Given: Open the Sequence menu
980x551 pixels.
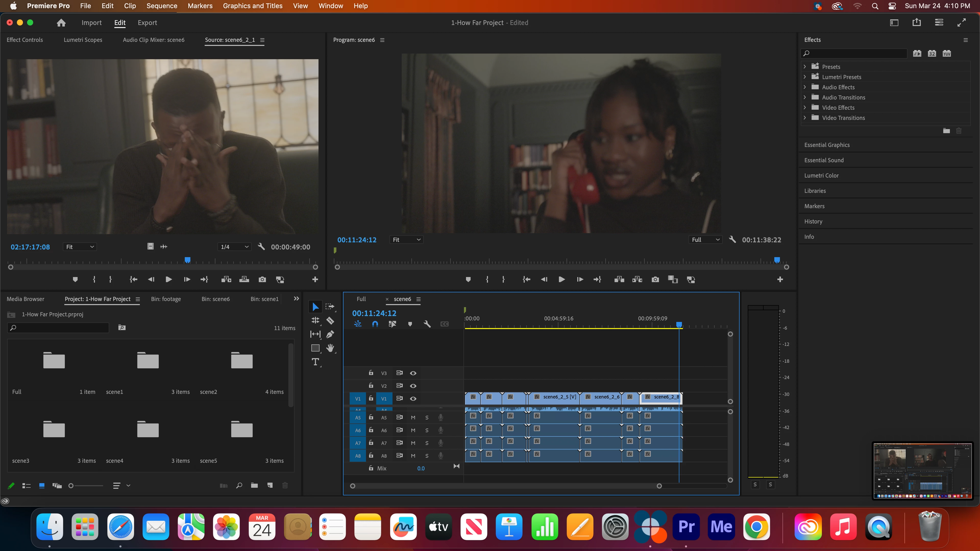Looking at the screenshot, I should (x=162, y=6).
